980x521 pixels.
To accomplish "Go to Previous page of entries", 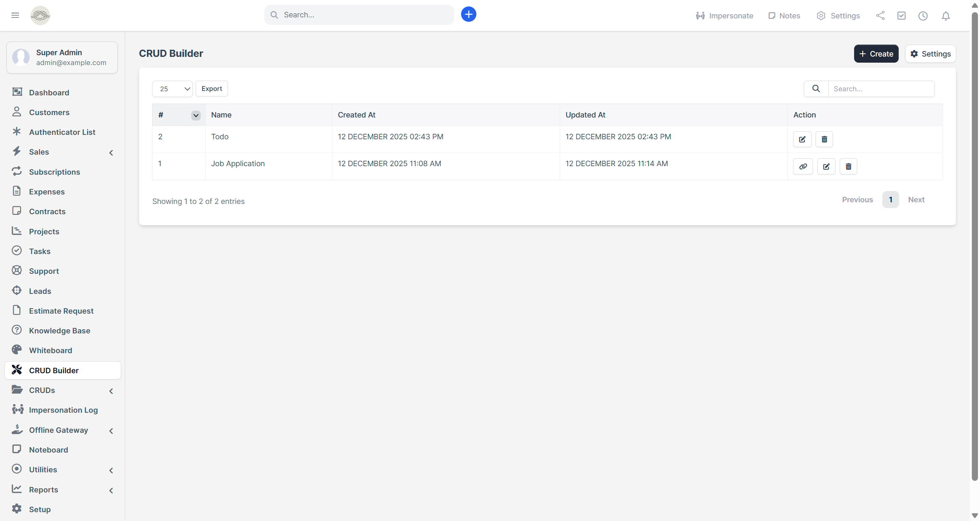I will point(857,200).
